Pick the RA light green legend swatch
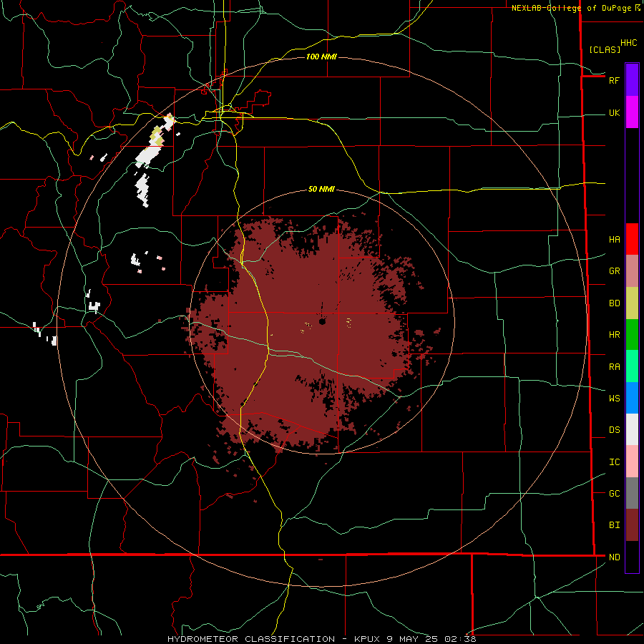This screenshot has width=644, height=644. 632,366
